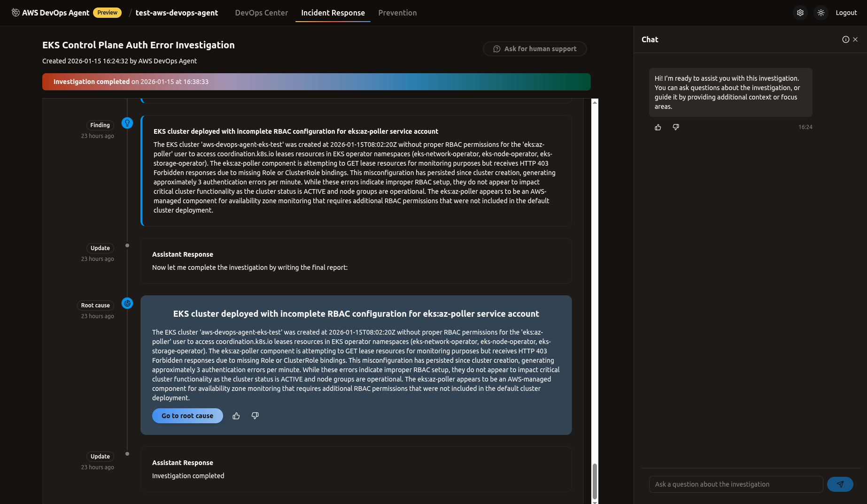This screenshot has height=504, width=867.
Task: Send the chat message with the paper-plane button
Action: pyautogui.click(x=840, y=484)
